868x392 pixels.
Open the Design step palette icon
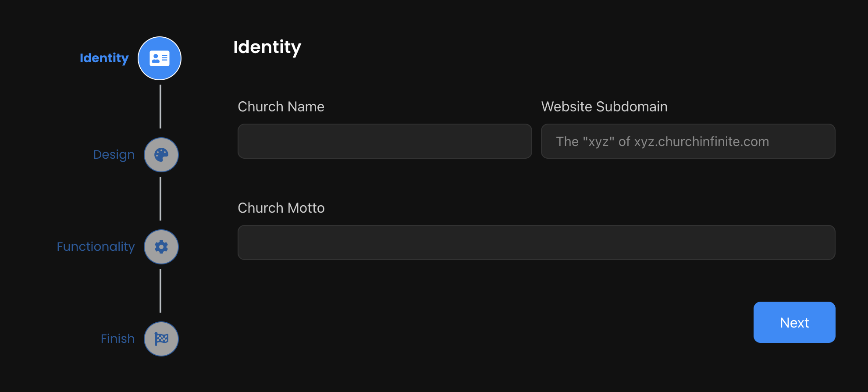pyautogui.click(x=161, y=155)
